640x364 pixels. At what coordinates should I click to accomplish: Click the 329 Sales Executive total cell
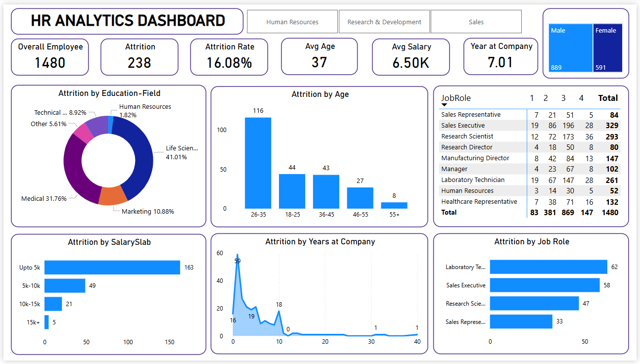(612, 126)
